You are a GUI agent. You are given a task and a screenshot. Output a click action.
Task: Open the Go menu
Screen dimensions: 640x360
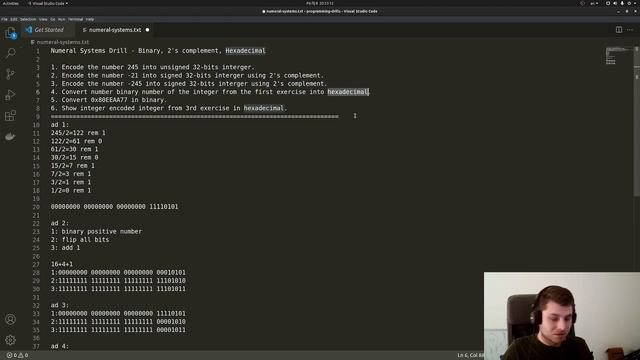click(x=53, y=19)
